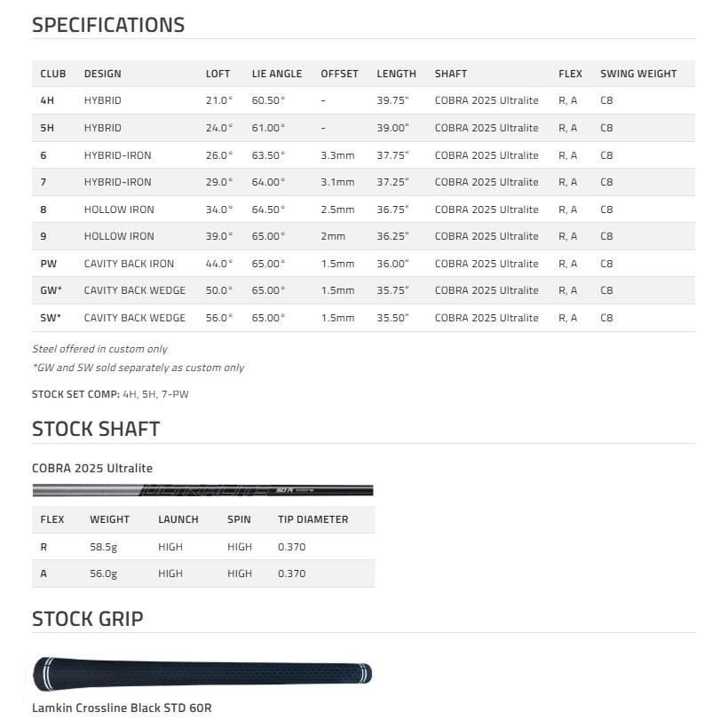Screen dimensions: 728x728
Task: Click the PW club row label
Action: click(48, 264)
